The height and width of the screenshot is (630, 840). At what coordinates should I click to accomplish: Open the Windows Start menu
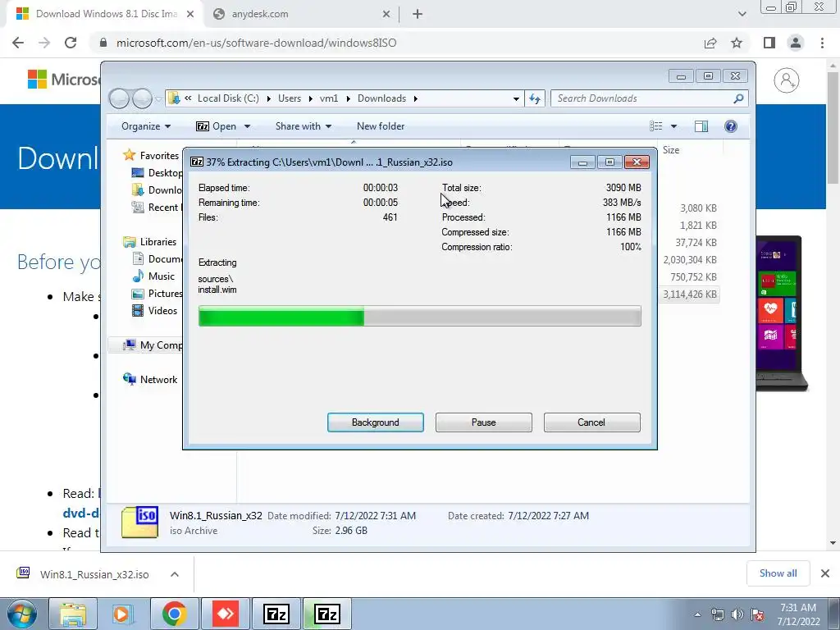[x=21, y=614]
